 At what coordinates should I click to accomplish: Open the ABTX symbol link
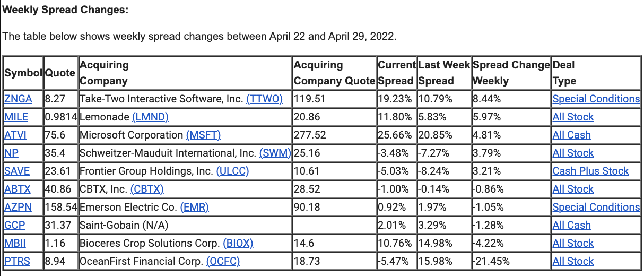click(x=18, y=189)
